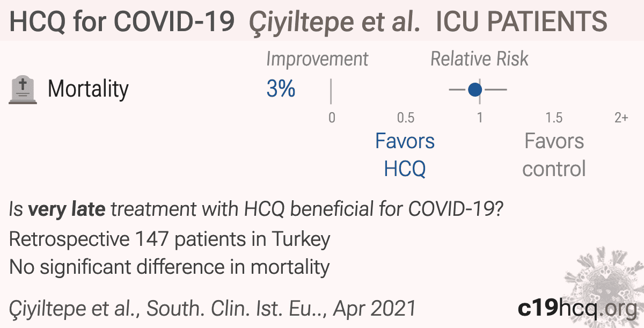Click the tombstone mortality icon
This screenshot has height=328, width=644.
point(23,90)
